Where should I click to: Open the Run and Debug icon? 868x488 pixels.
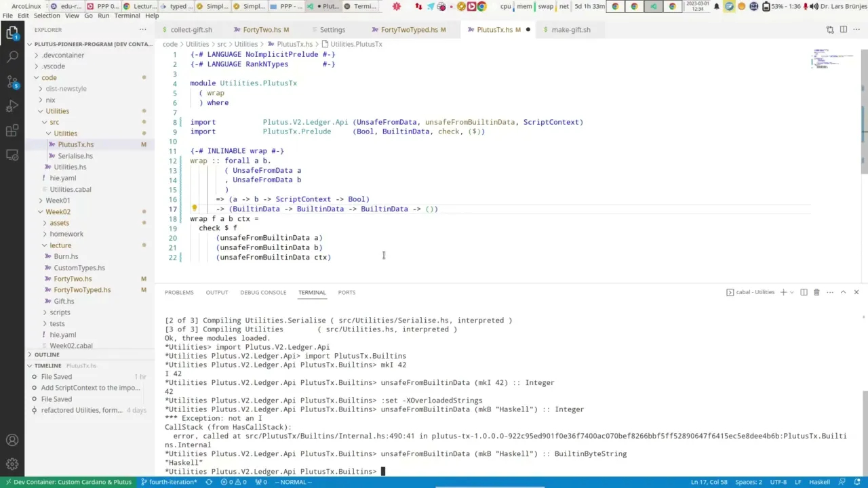click(x=12, y=106)
